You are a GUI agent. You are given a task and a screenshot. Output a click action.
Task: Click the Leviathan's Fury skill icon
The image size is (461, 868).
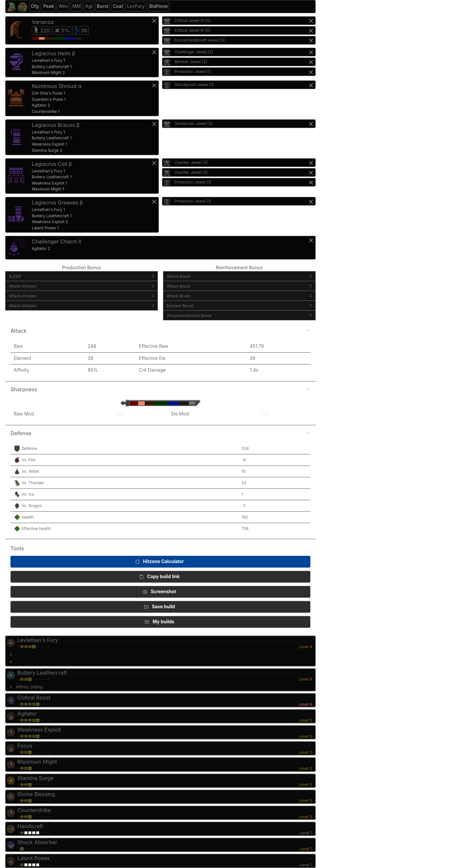pos(11,642)
